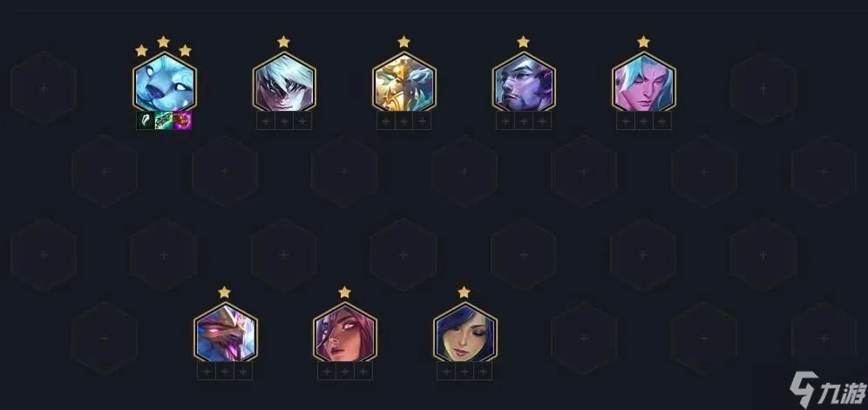Image resolution: width=868 pixels, height=410 pixels.
Task: Select the red-haired female champion
Action: (345, 332)
